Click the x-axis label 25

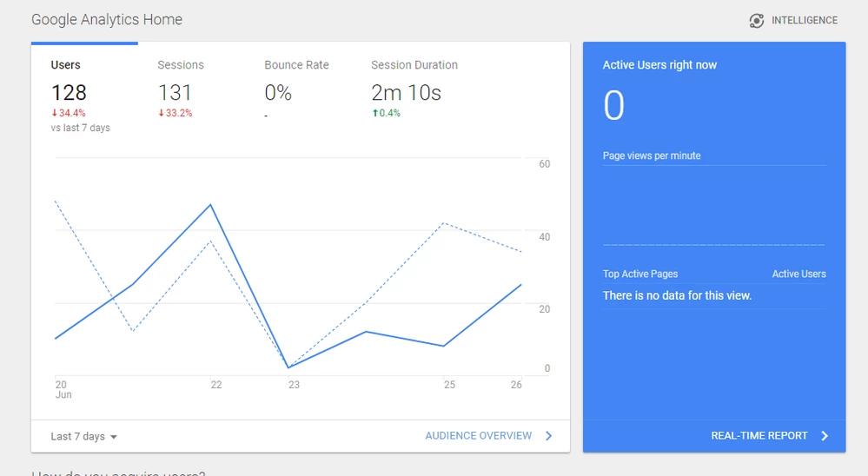pos(449,385)
